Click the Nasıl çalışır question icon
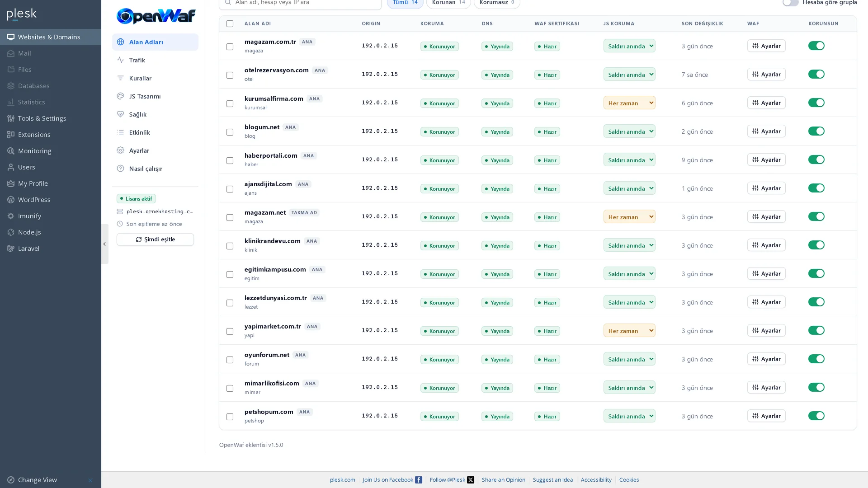This screenshot has width=868, height=488. 120,169
